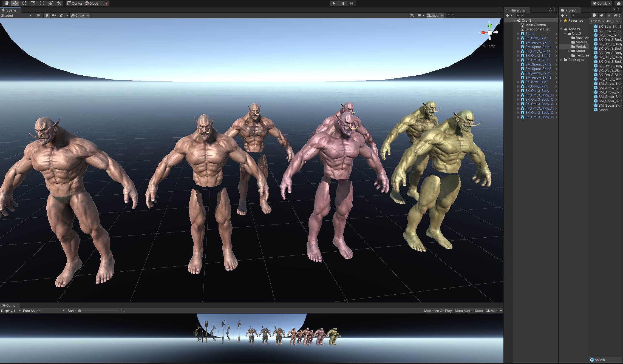Image resolution: width=623 pixels, height=364 pixels.
Task: Toggle pivot mode Center button
Action: [75, 3]
